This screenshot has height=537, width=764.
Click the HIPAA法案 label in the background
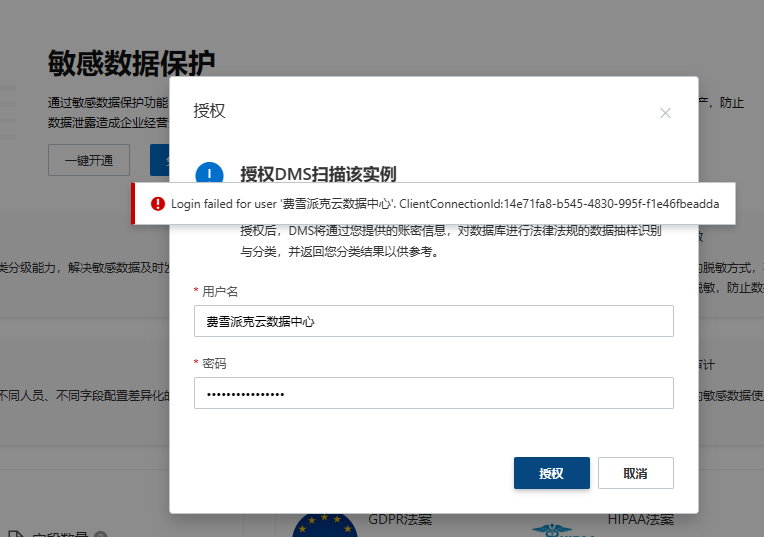640,519
